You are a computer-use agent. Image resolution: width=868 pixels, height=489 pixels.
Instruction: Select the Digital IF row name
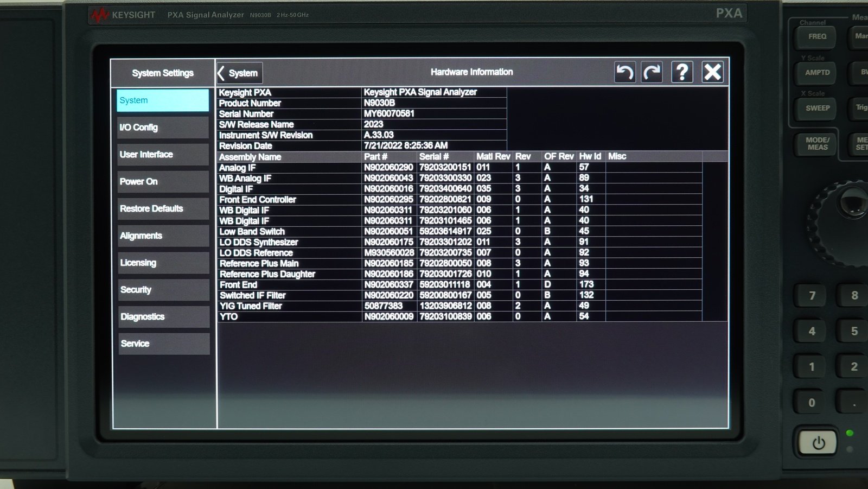[x=236, y=189]
